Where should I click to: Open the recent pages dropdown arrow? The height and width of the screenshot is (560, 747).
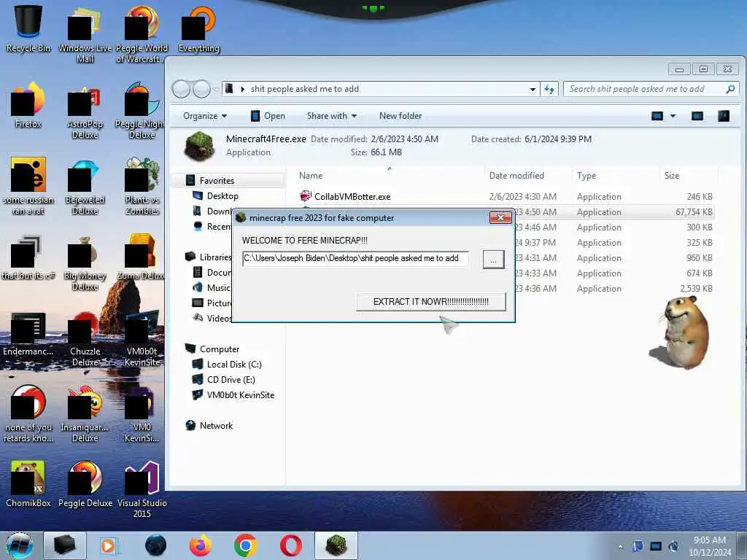click(215, 89)
